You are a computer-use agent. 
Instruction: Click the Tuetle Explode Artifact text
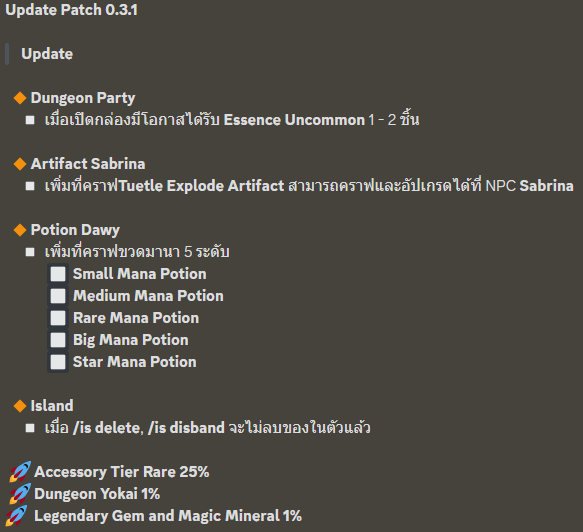[x=202, y=186]
